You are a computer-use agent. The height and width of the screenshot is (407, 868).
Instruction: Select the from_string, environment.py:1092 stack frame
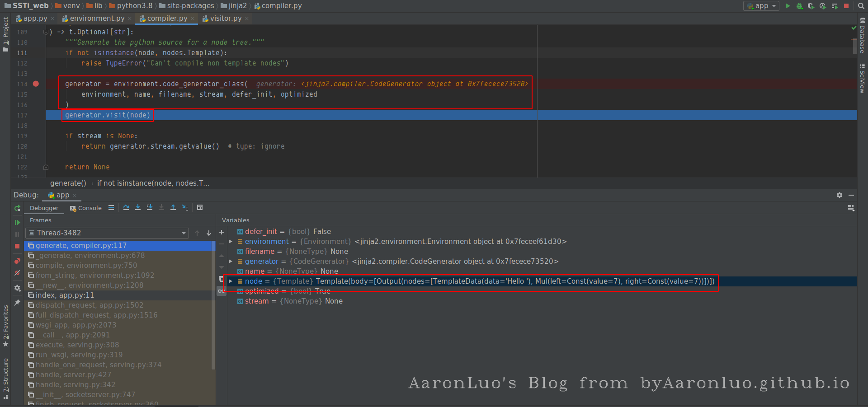click(118, 276)
